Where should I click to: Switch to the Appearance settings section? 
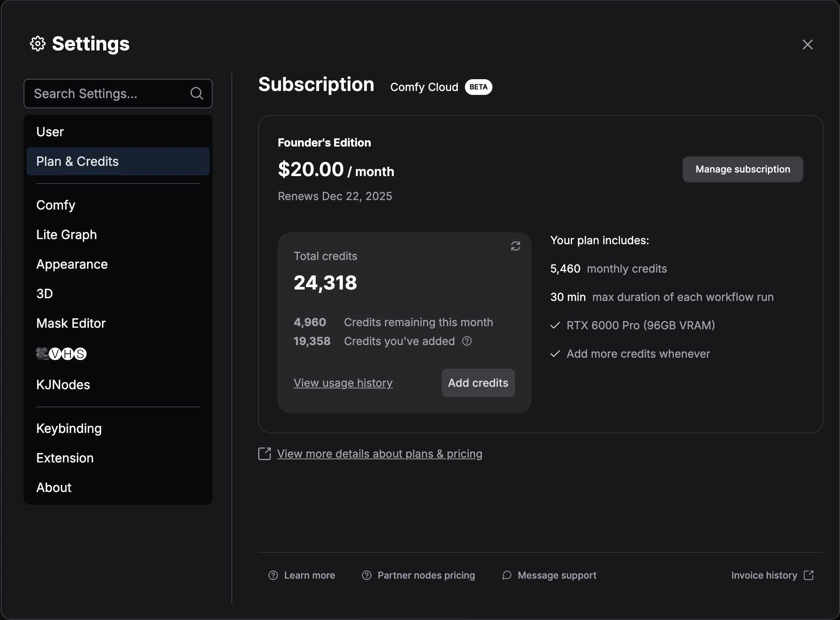tap(72, 264)
